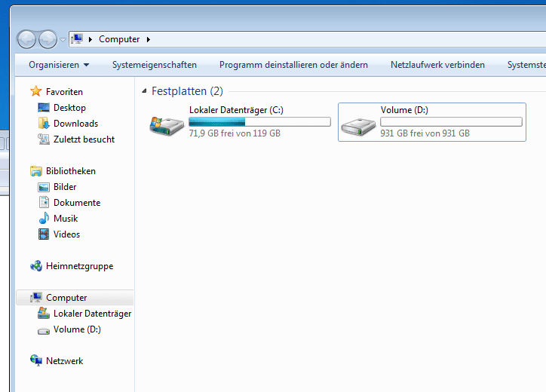Select the C: drive icon with Windows logo
Screen dimensions: 546x392
(167, 125)
